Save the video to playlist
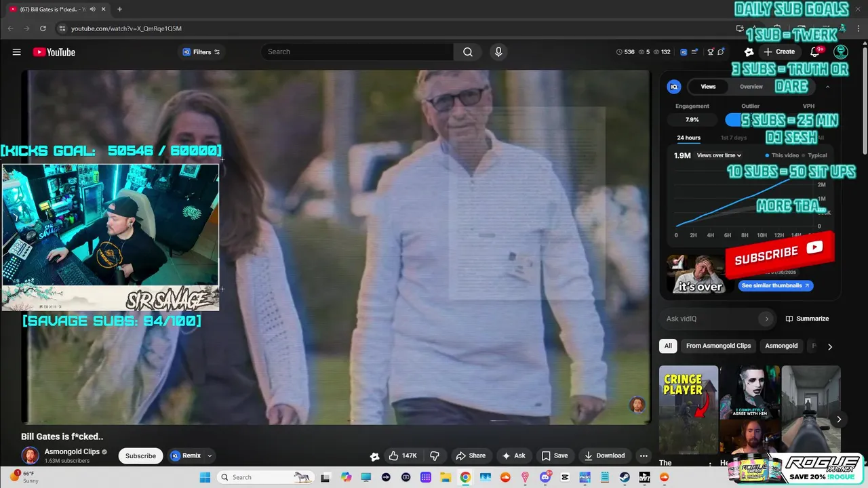The width and height of the screenshot is (868, 488). pyautogui.click(x=554, y=455)
